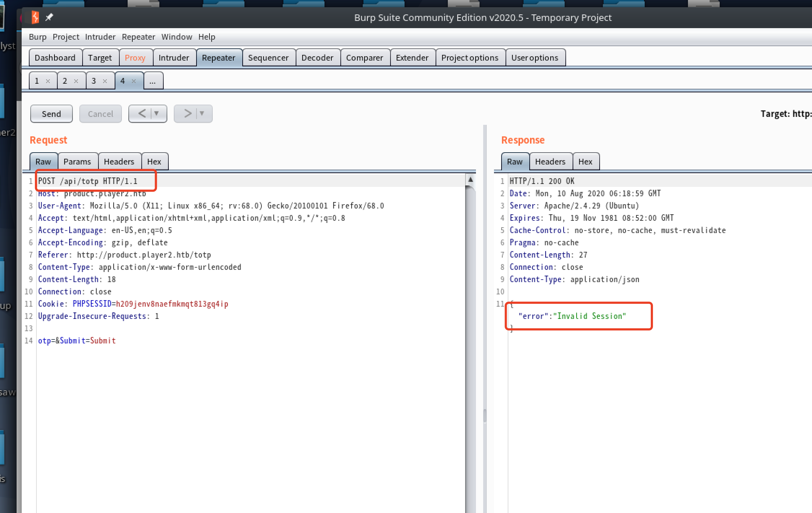Open new Repeater tab with ... tab
812x513 pixels.
pyautogui.click(x=153, y=81)
